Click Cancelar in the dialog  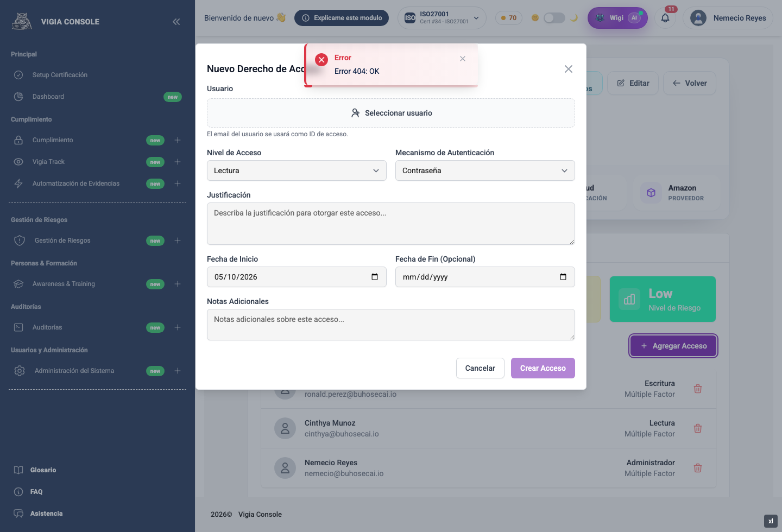point(480,368)
